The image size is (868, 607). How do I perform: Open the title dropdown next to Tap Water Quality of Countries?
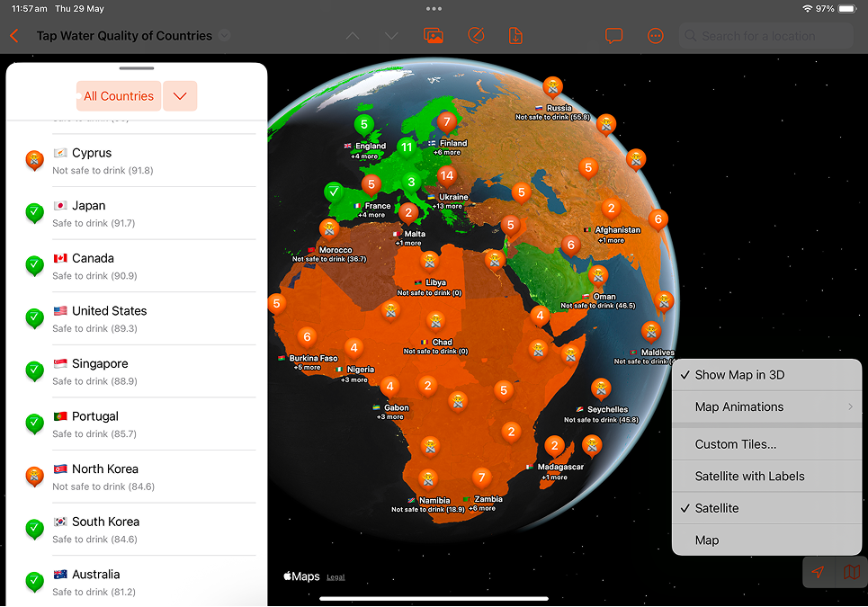(224, 35)
